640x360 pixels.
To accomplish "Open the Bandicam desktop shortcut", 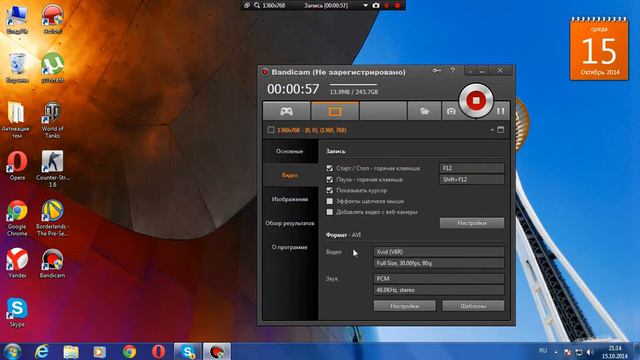I will coord(52,264).
